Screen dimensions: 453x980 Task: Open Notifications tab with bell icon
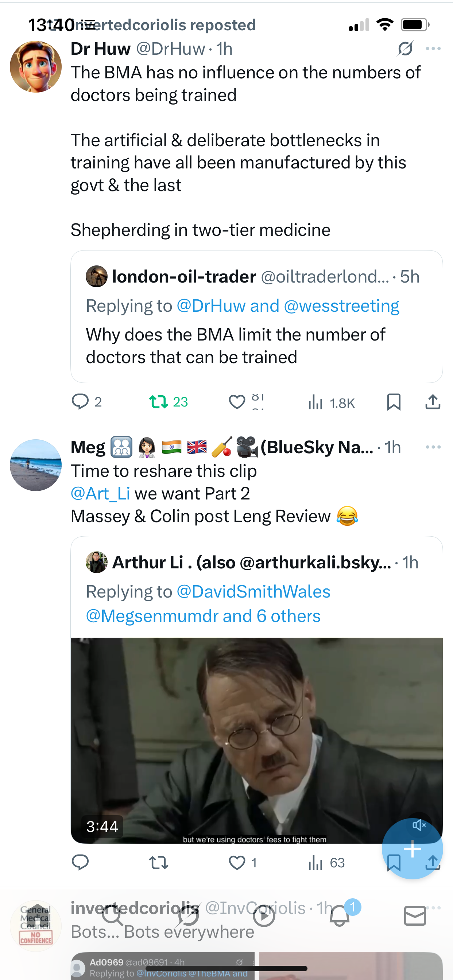coord(340,917)
